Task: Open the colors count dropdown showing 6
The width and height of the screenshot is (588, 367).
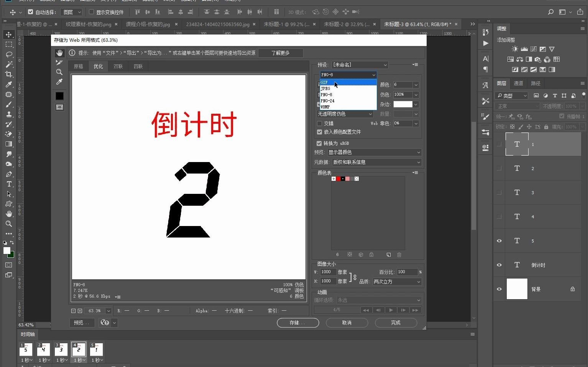Action: (416, 85)
